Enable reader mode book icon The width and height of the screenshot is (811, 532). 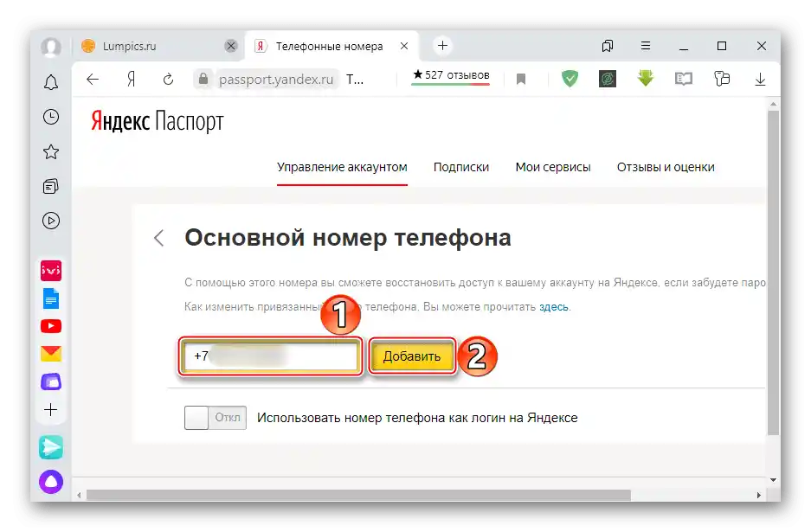683,79
